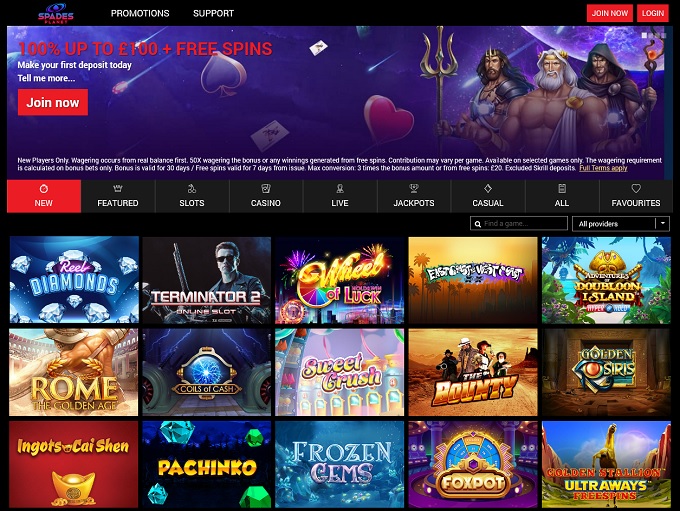Open Casual games via diamond icon
This screenshot has height=511, width=680.
(488, 188)
